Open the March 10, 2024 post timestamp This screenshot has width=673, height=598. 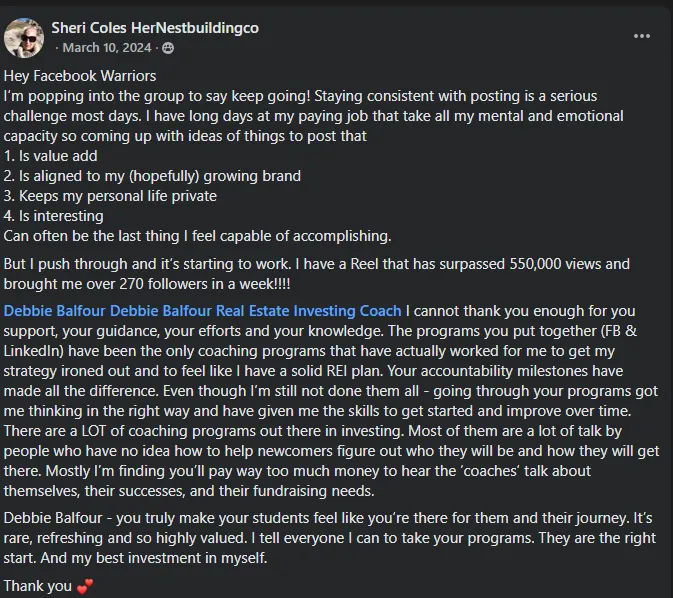(x=107, y=48)
